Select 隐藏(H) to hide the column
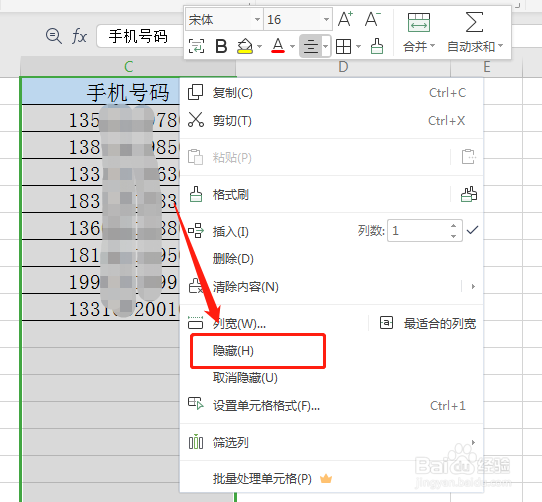 click(233, 351)
